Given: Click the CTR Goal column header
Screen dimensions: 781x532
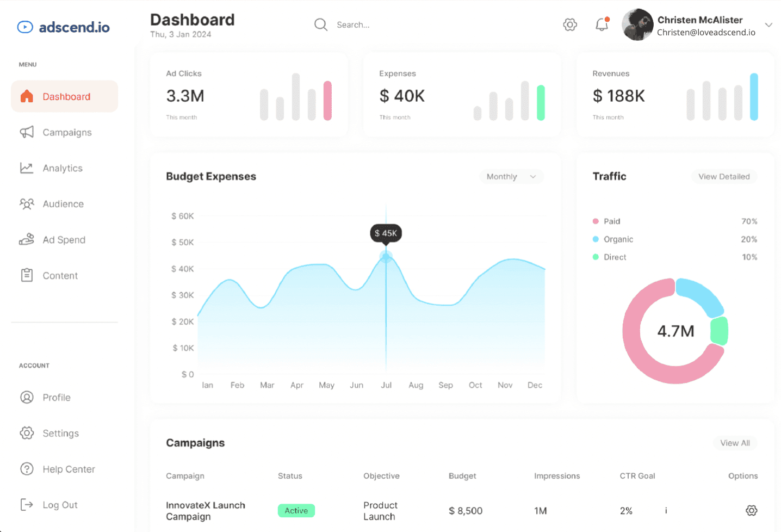Looking at the screenshot, I should point(637,475).
